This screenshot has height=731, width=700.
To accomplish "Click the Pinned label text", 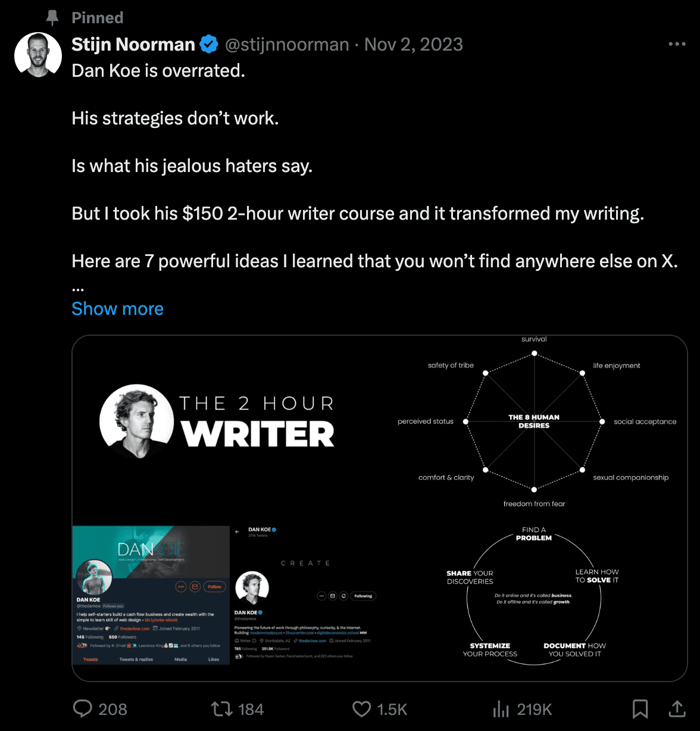I will click(x=97, y=18).
